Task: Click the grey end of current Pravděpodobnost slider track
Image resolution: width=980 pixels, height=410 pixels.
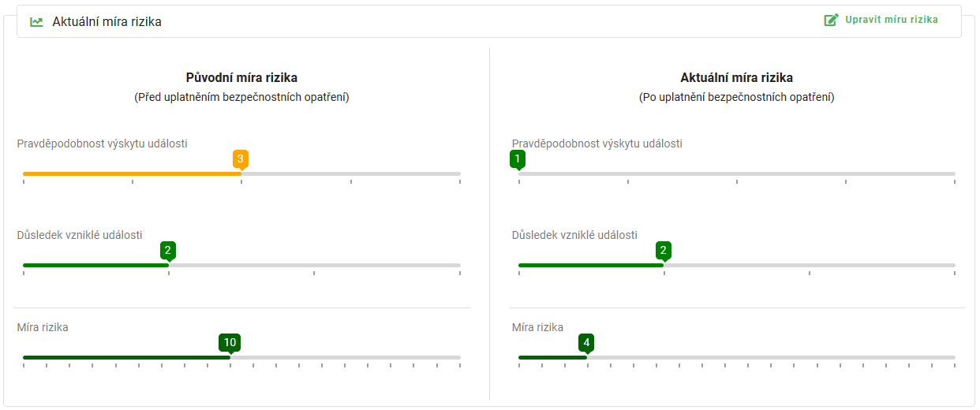Action: [x=736, y=173]
